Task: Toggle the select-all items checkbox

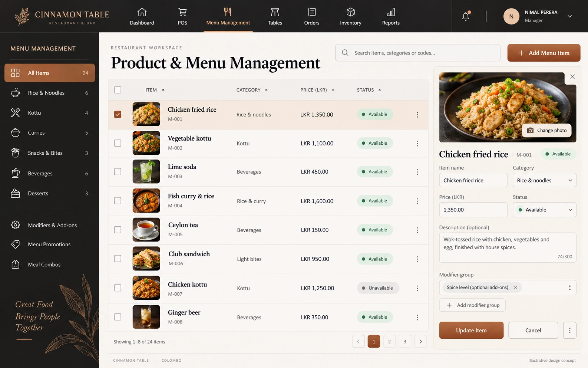Action: [118, 90]
